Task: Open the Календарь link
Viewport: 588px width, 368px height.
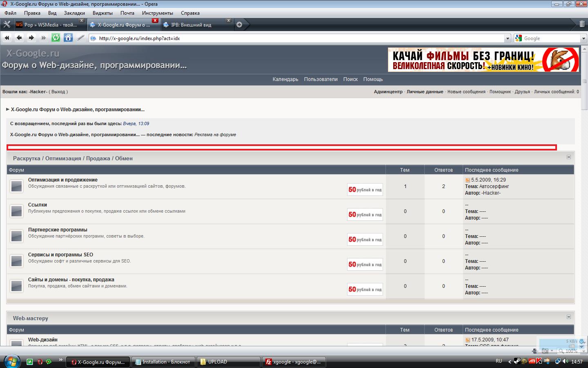Action: click(x=285, y=79)
